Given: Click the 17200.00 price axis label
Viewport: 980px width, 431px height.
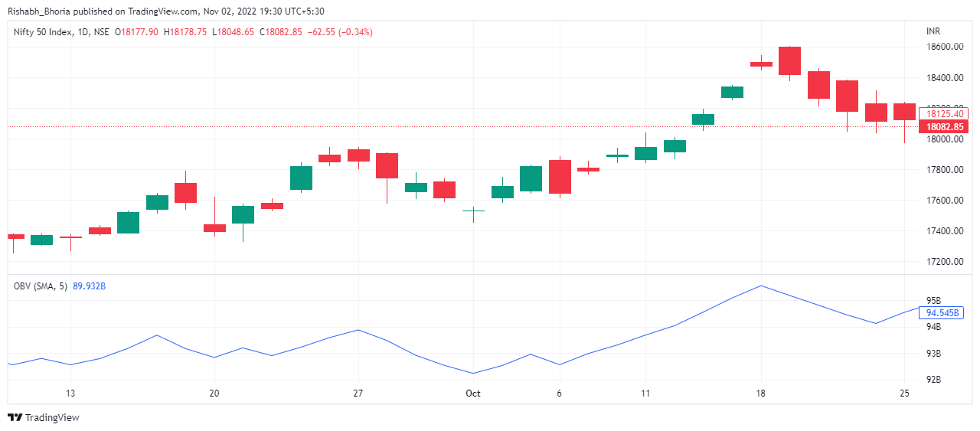Looking at the screenshot, I should coord(944,262).
